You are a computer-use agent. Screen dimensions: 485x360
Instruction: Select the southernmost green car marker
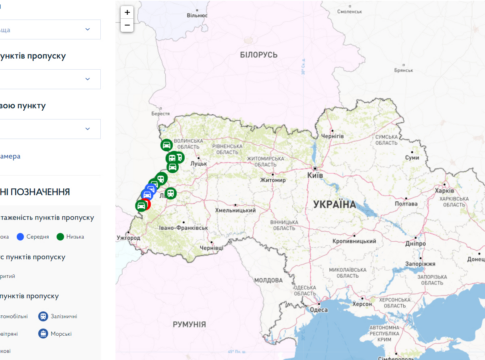[x=141, y=206]
